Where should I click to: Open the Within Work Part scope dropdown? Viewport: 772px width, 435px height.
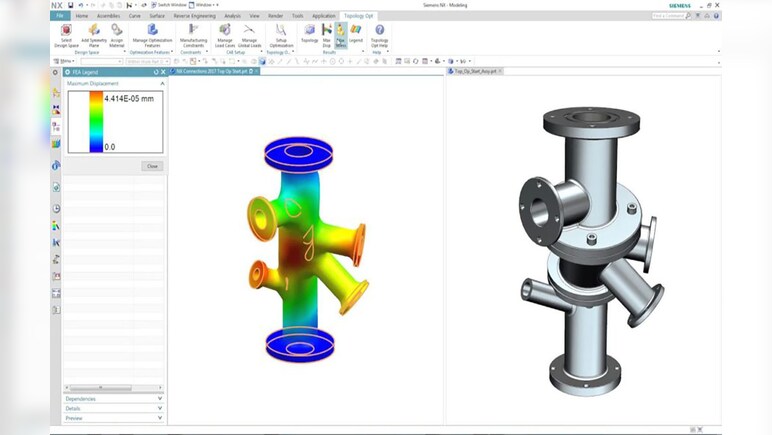148,62
